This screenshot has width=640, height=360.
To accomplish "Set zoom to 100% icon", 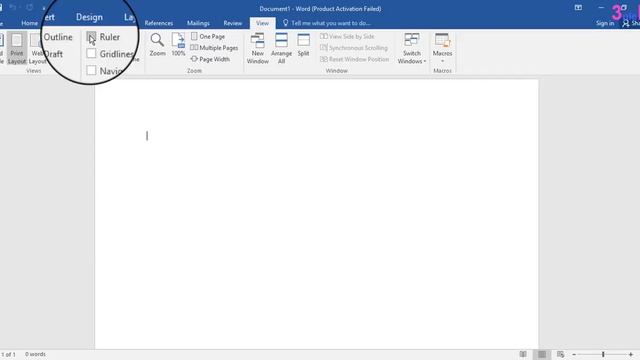I will (178, 40).
